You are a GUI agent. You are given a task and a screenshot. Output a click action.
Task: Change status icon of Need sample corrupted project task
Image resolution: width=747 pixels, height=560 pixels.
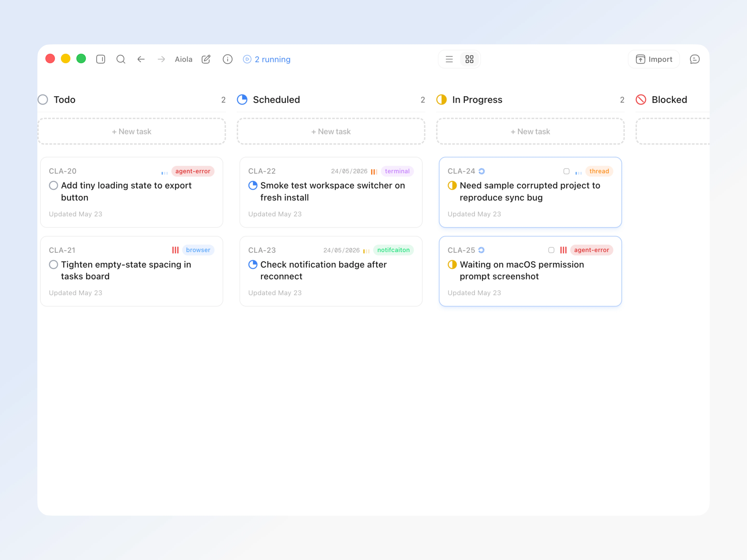pos(452,185)
